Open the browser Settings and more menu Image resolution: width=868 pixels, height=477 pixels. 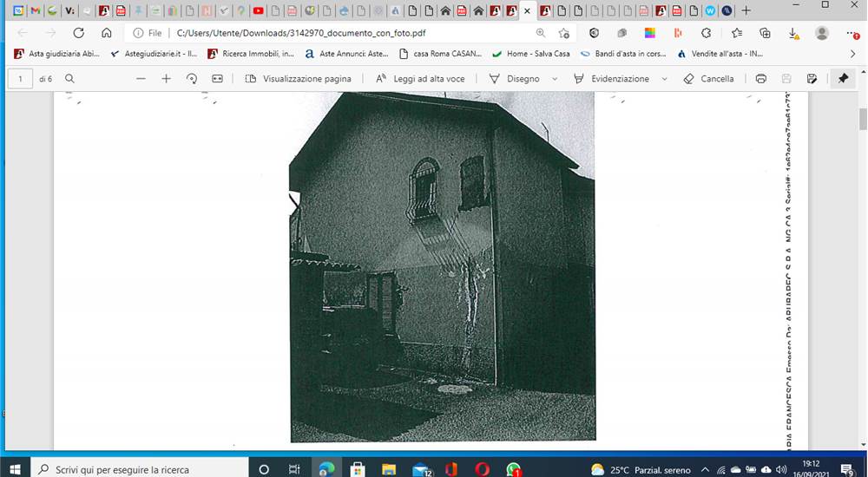tap(852, 33)
